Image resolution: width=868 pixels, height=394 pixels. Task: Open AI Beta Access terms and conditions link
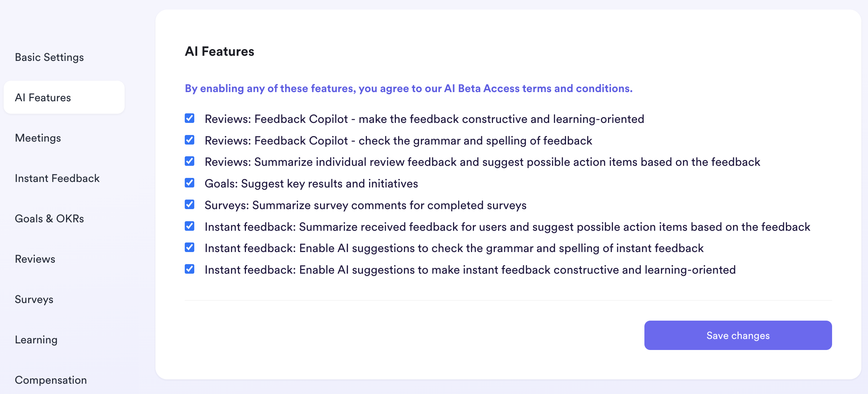(538, 88)
